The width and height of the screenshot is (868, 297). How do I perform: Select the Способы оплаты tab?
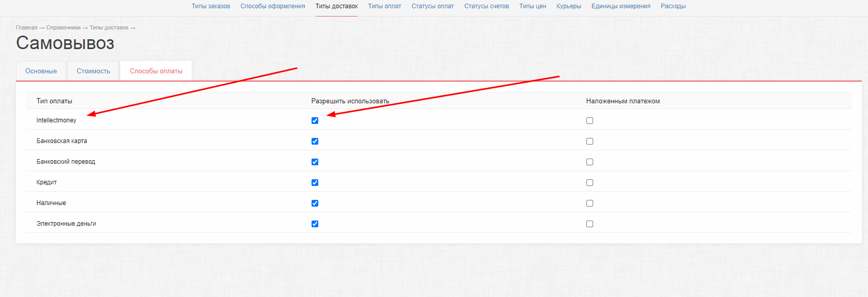(156, 71)
